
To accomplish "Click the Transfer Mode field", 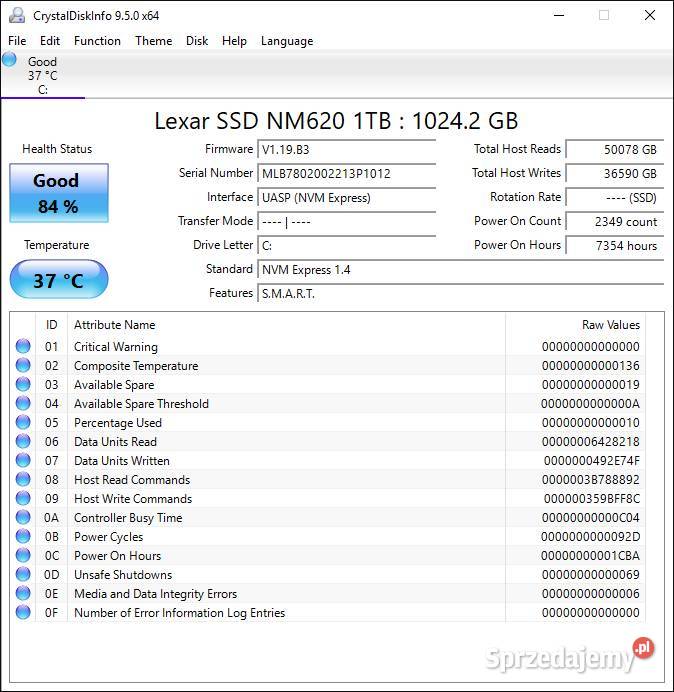I will [346, 222].
